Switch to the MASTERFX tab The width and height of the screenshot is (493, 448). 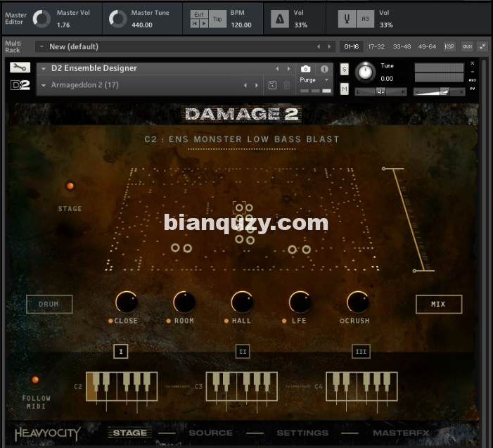pyautogui.click(x=401, y=433)
